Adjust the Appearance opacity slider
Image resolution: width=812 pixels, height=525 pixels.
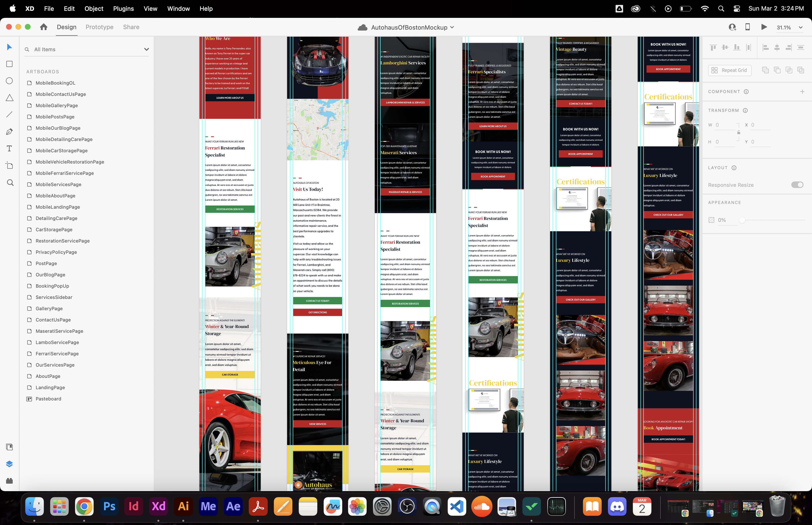[742, 220]
